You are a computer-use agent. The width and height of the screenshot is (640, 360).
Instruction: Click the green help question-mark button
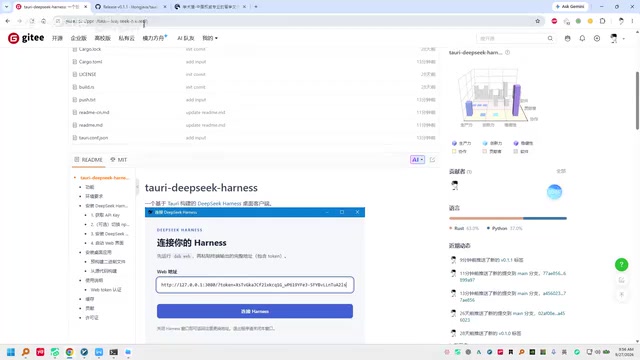tap(621, 264)
